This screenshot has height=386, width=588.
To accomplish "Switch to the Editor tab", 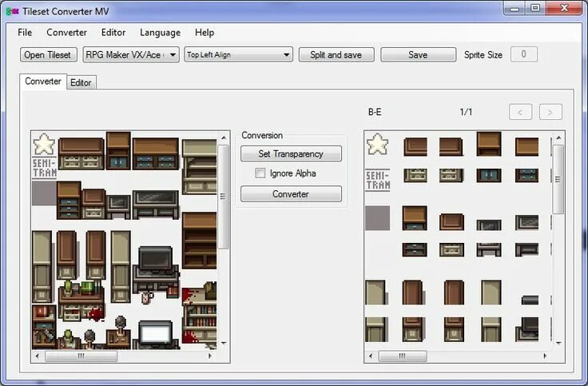I will (81, 82).
